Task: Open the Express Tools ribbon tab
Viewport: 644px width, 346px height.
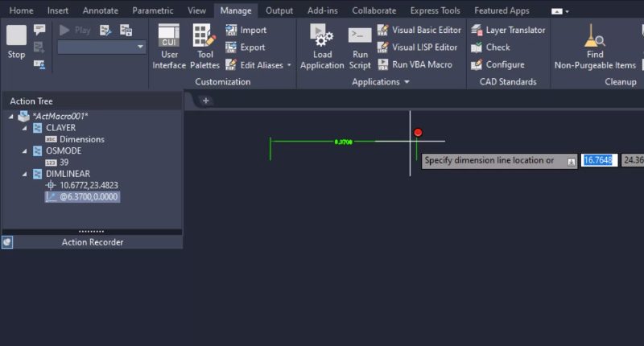Action: click(435, 10)
